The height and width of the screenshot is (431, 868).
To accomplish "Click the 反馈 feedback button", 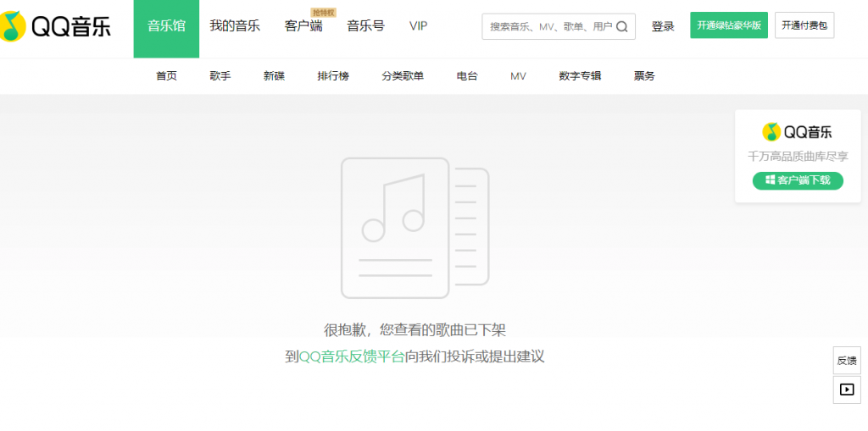I will [846, 360].
